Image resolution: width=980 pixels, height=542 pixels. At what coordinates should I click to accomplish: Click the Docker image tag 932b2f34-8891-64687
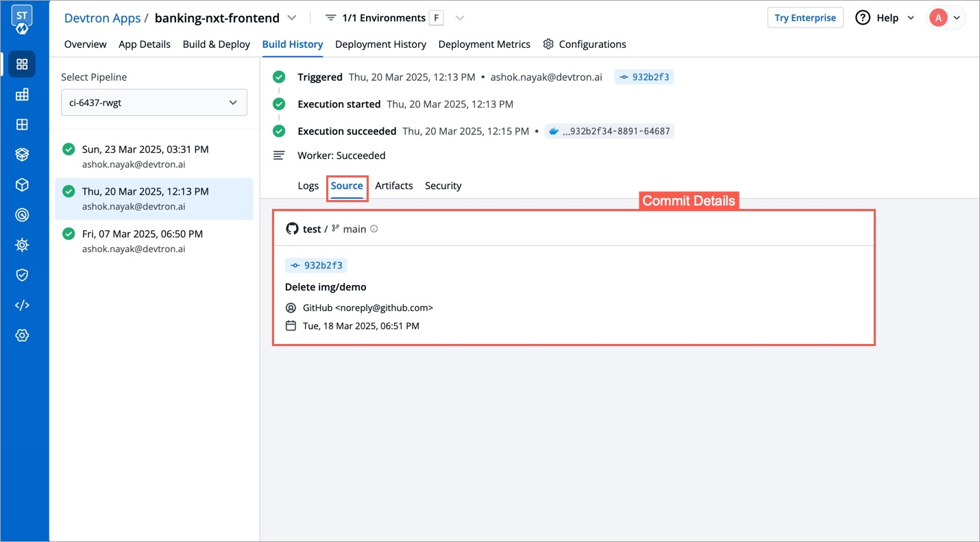click(609, 131)
